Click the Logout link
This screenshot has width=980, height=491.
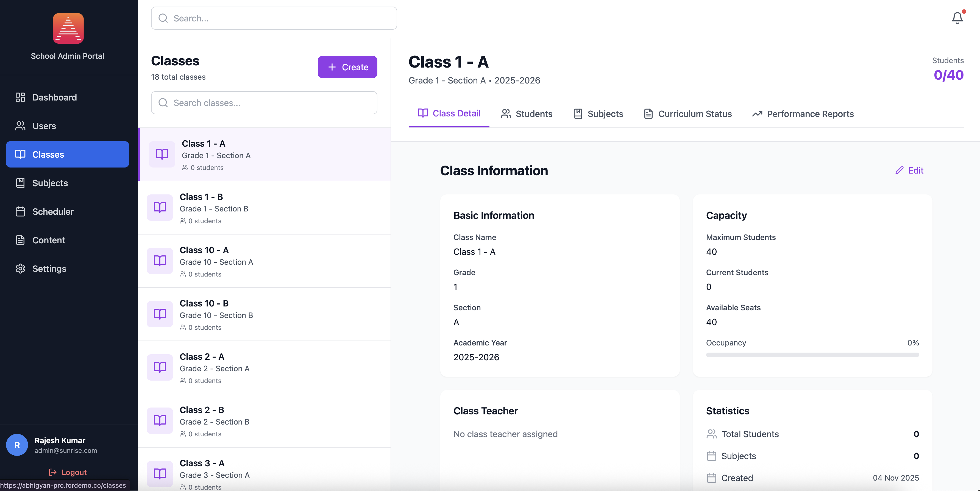(68, 472)
